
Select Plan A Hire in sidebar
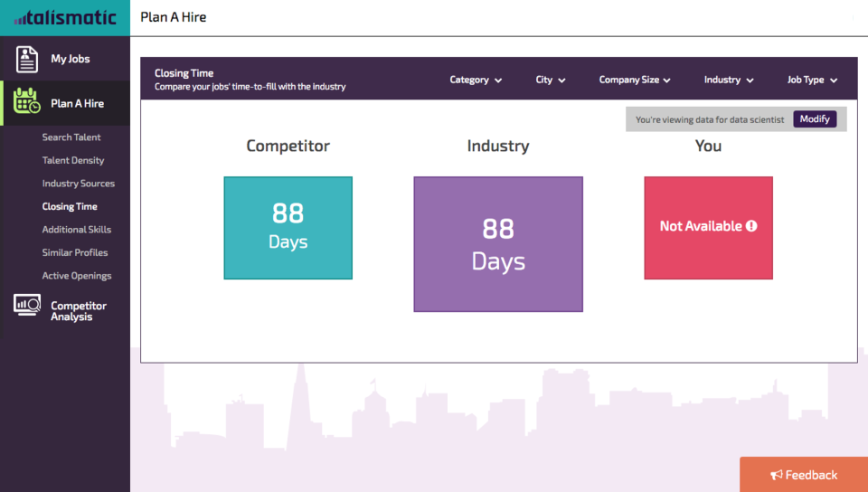coord(65,103)
